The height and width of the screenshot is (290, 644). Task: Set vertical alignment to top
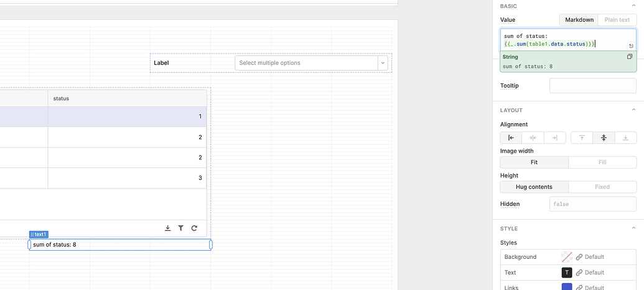click(x=582, y=138)
